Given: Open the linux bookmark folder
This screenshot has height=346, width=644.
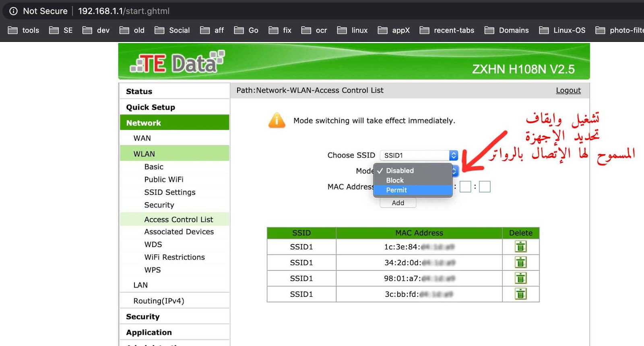Looking at the screenshot, I should click(353, 30).
